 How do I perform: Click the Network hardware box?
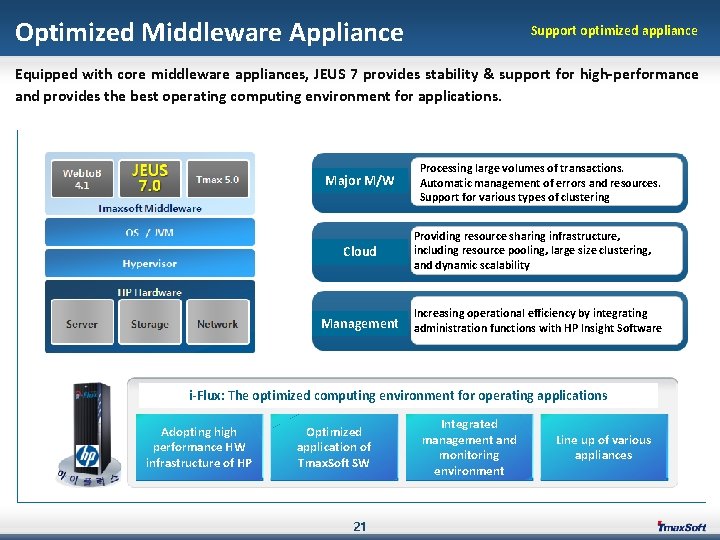[x=218, y=322]
